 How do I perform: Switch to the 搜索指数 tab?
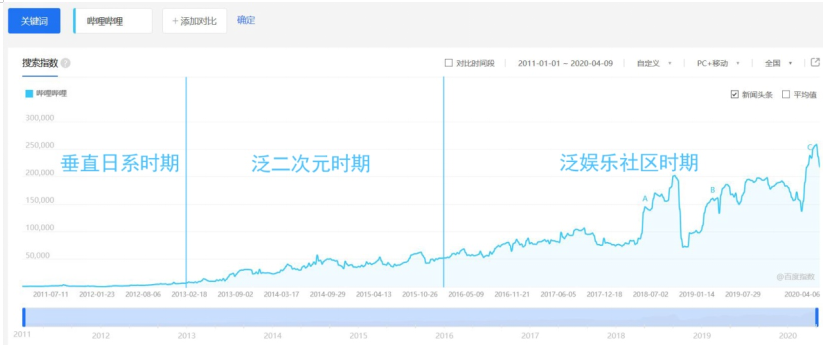pyautogui.click(x=40, y=63)
